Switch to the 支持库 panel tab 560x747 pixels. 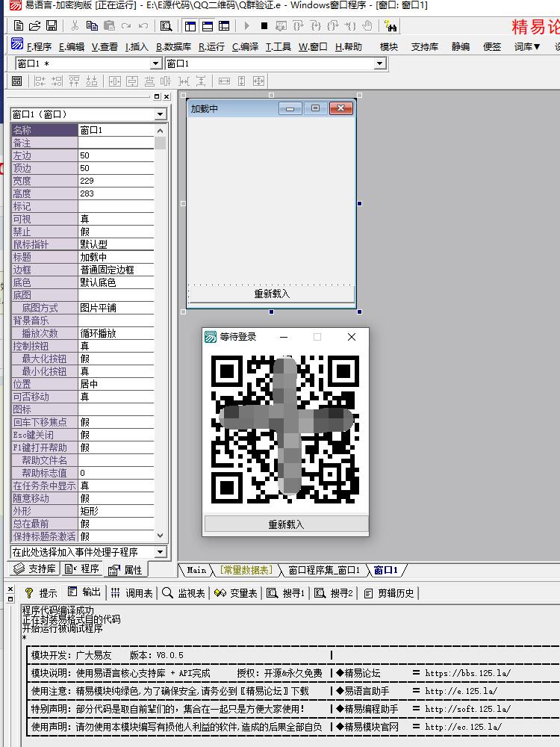point(35,568)
